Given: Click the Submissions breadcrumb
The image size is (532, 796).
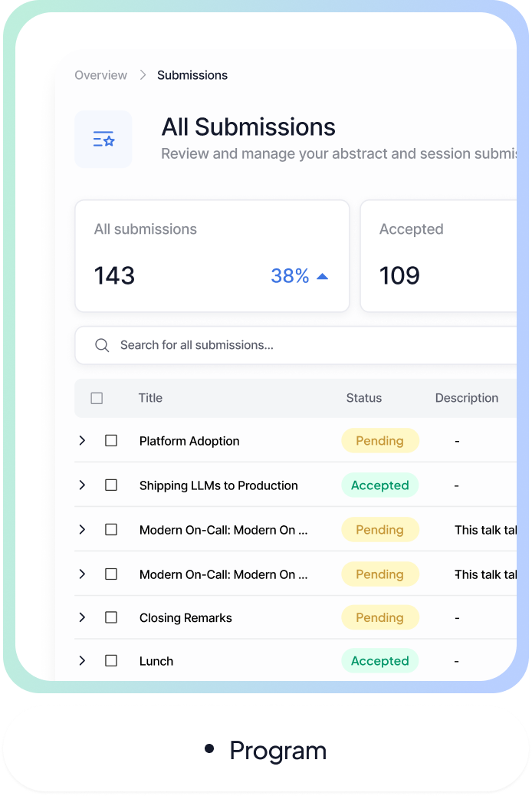Looking at the screenshot, I should point(192,75).
